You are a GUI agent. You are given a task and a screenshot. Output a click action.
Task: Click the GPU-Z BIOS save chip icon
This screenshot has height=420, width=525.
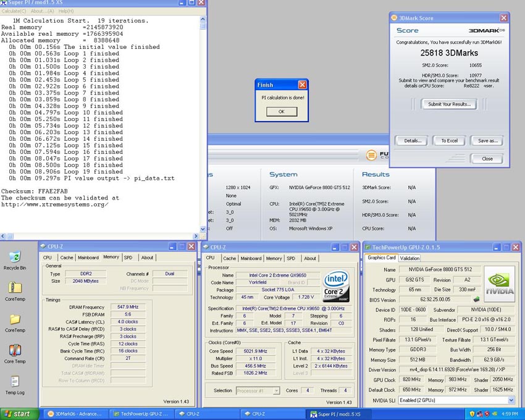(x=476, y=299)
